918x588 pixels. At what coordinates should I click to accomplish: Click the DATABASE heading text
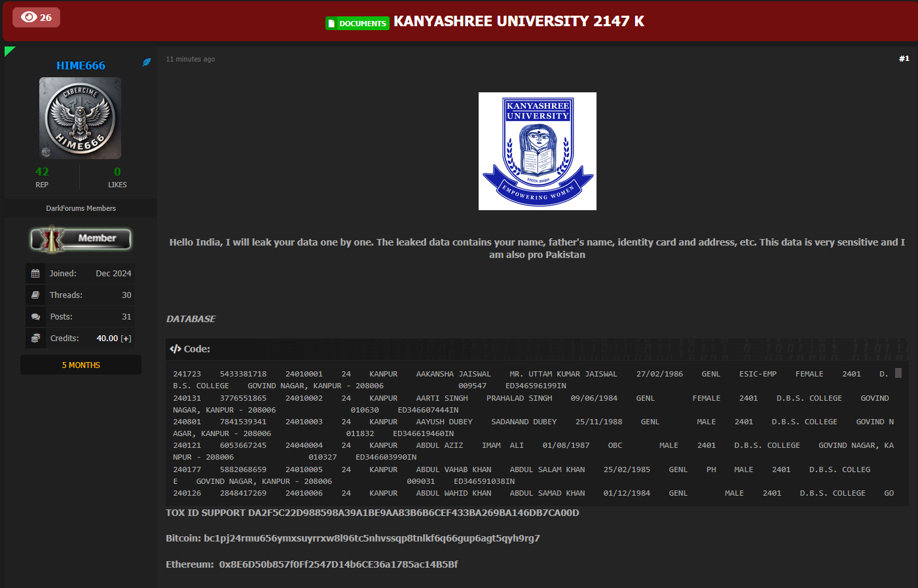(191, 319)
